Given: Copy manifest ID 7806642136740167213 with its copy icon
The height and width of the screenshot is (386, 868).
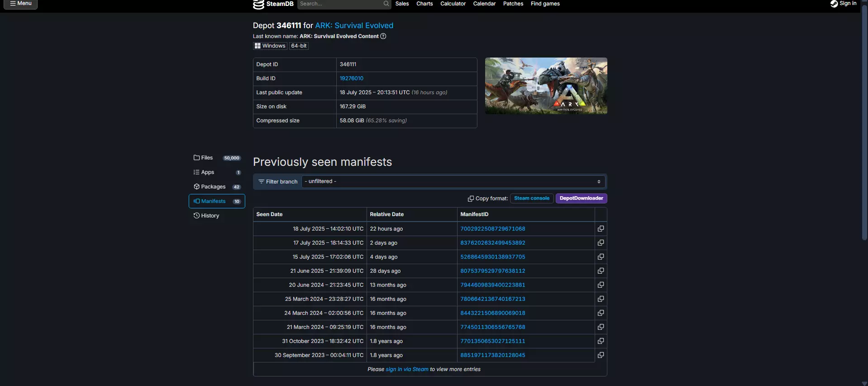Looking at the screenshot, I should coord(601,299).
